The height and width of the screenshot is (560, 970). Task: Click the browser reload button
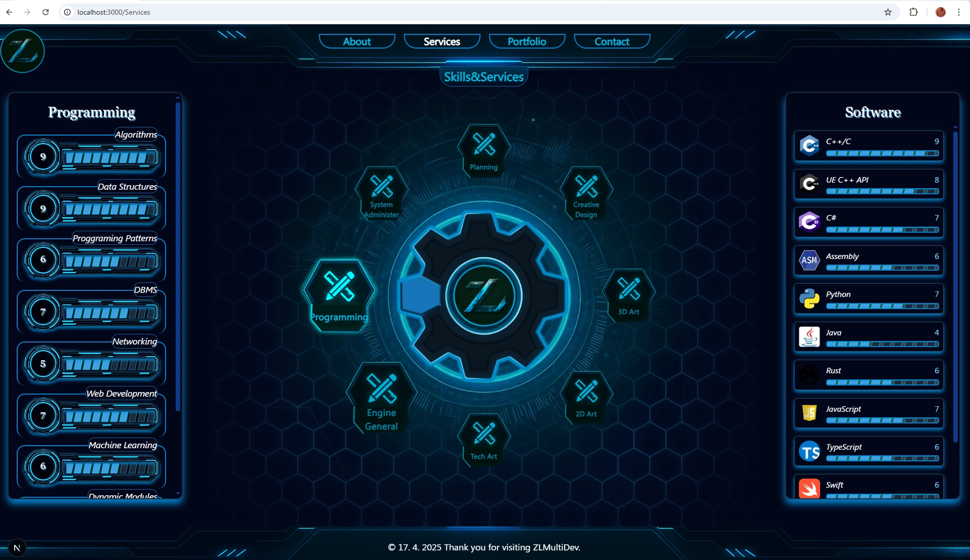46,12
